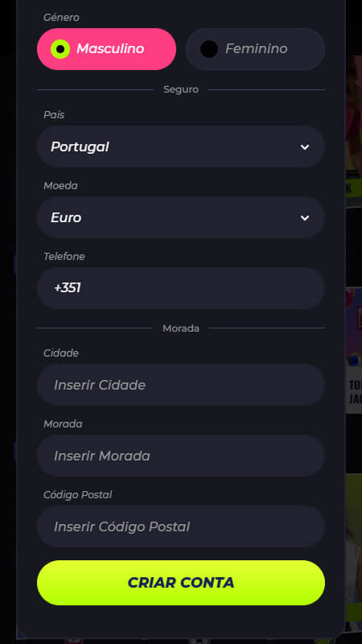The width and height of the screenshot is (362, 644).
Task: Click the Género field label
Action: tap(62, 18)
